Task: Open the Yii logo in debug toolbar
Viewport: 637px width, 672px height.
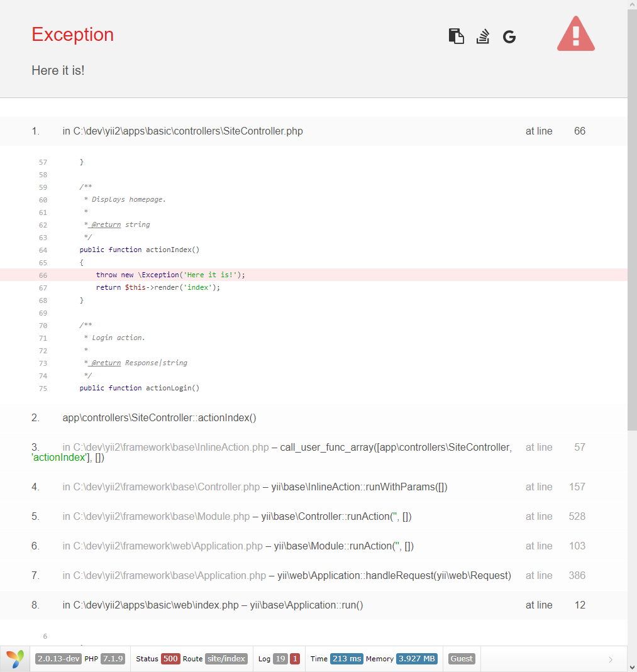Action: tap(15, 659)
